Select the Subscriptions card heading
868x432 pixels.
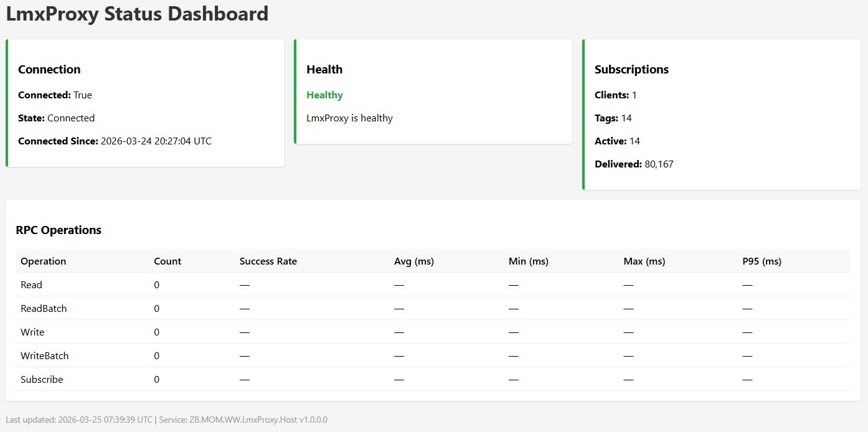(631, 70)
